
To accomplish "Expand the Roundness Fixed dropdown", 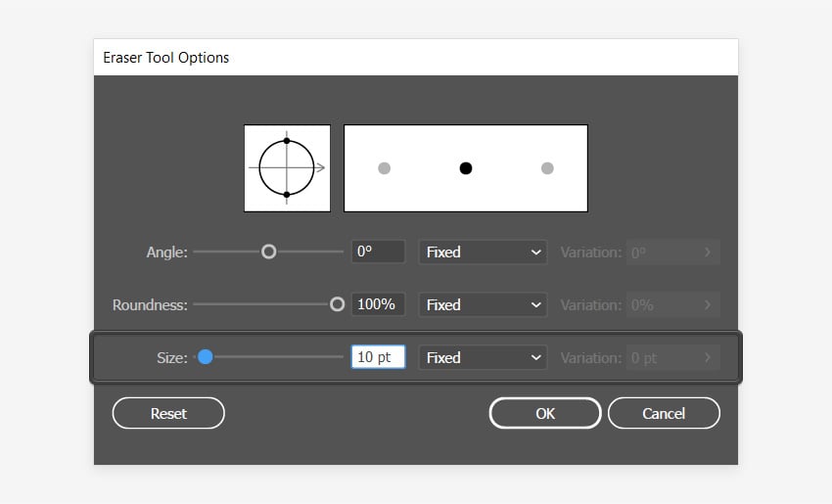I will (483, 304).
